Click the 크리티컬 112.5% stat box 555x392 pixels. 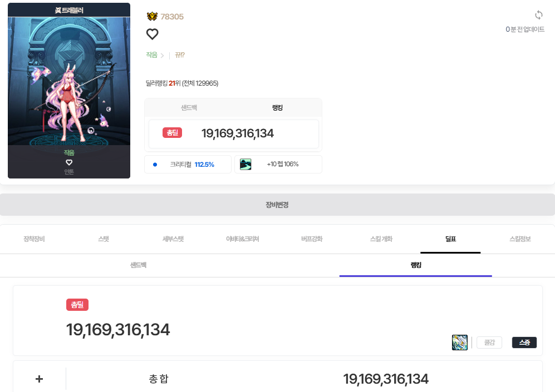click(188, 165)
